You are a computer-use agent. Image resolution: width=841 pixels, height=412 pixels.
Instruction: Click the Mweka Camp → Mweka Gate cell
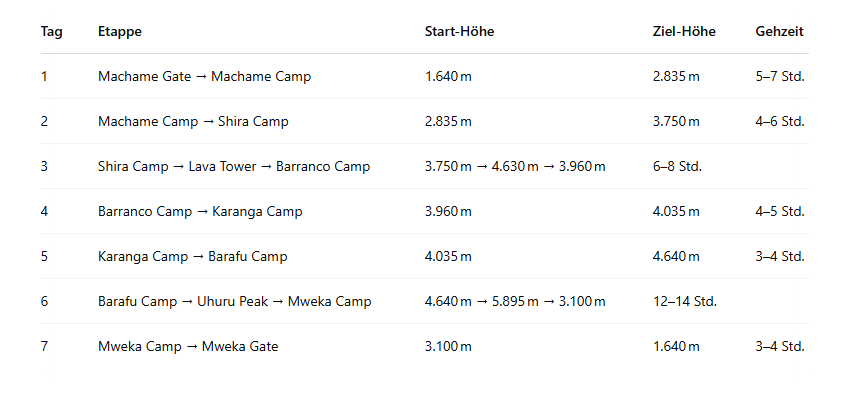(188, 346)
